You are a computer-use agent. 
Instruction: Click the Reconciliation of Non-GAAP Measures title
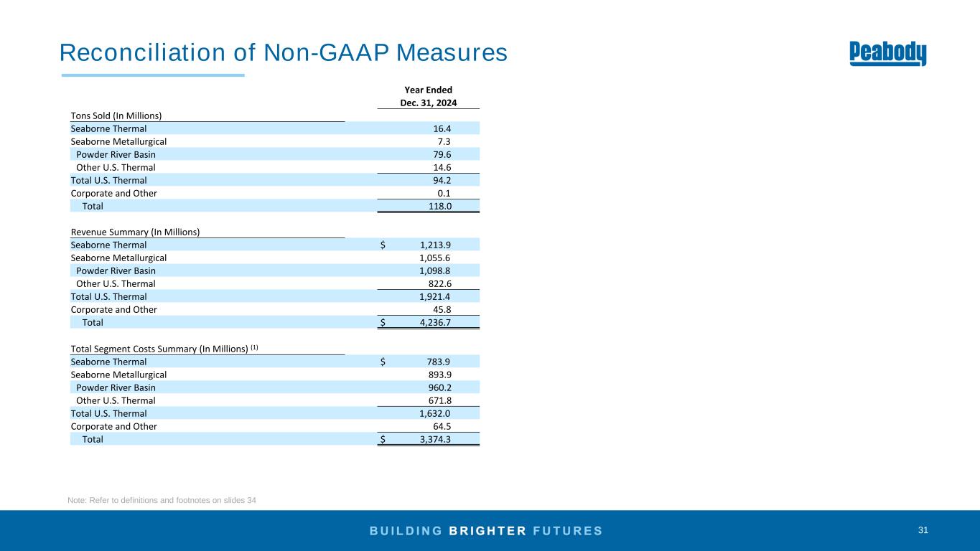pos(284,52)
